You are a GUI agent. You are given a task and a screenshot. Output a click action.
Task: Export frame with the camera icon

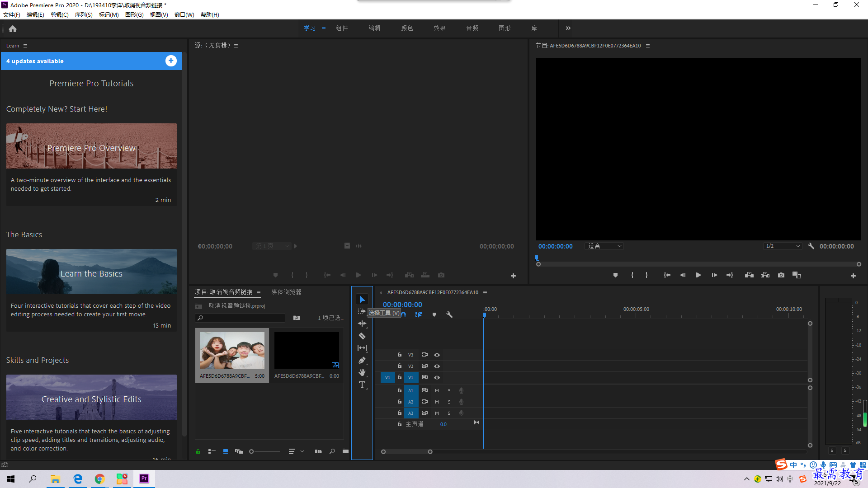[781, 275]
